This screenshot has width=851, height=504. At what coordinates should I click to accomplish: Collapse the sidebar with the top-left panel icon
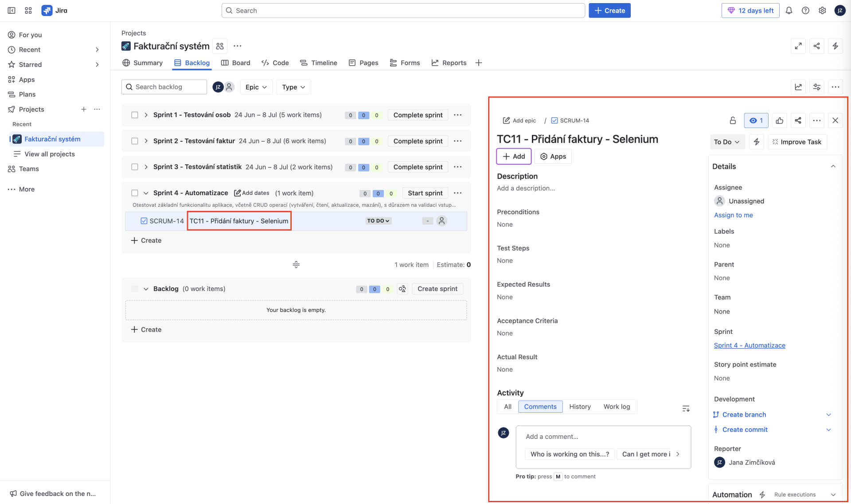(x=12, y=11)
